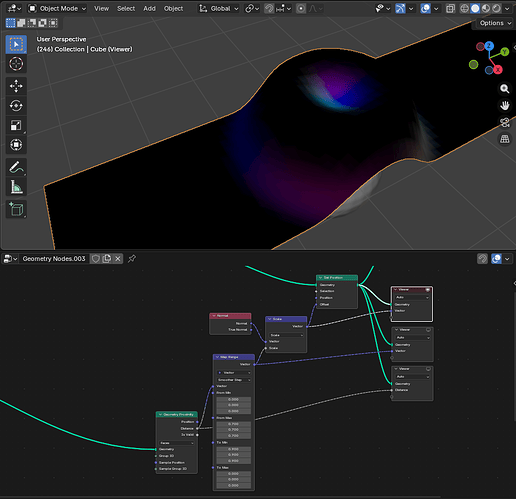516x499 pixels.
Task: Unlink Geometry Nodes.003 with X button
Action: click(118, 259)
